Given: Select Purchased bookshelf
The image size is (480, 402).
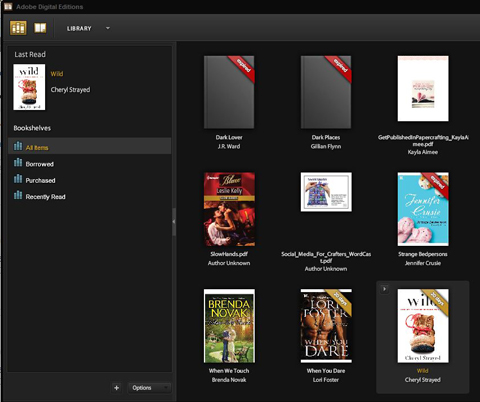Looking at the screenshot, I should pos(89,180).
